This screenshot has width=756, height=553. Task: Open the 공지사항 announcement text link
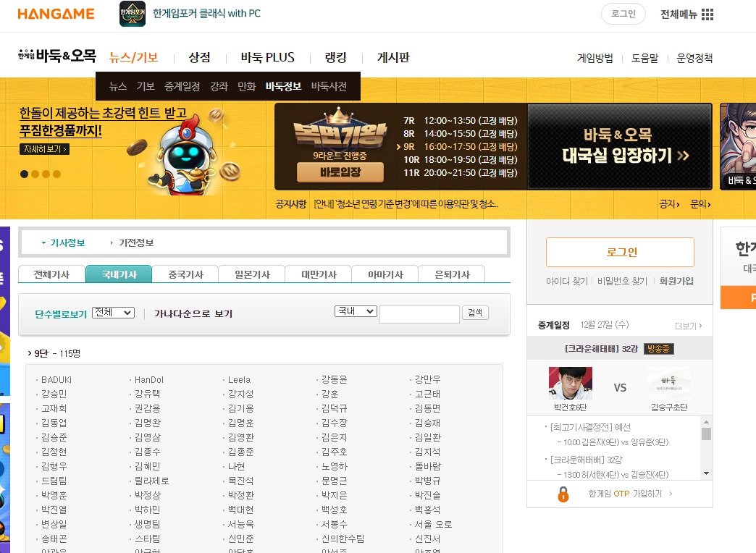tap(406, 204)
